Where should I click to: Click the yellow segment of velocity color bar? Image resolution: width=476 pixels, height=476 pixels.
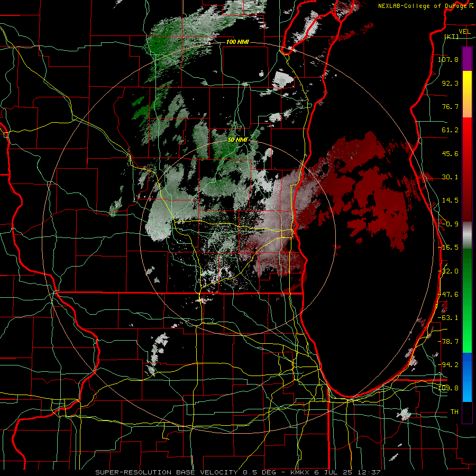[x=467, y=83]
